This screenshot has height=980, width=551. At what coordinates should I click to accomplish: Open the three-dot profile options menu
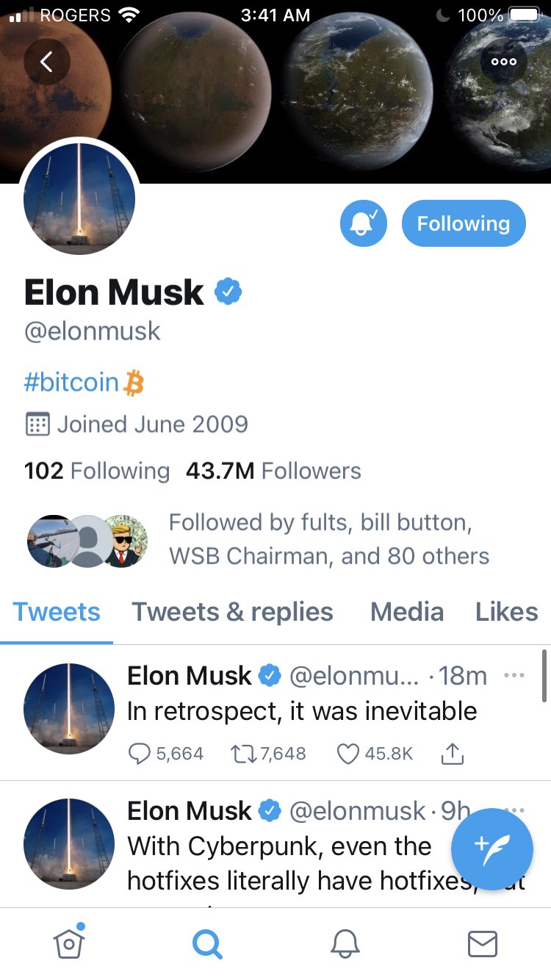tap(504, 62)
